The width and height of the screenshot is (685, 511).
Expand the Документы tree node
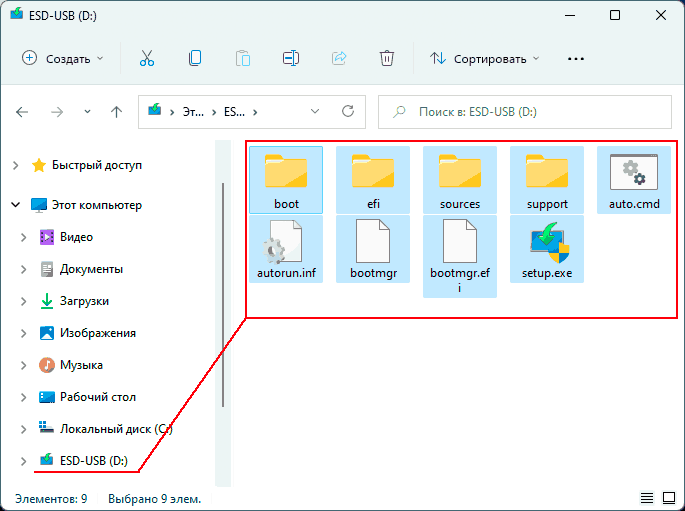(x=24, y=269)
